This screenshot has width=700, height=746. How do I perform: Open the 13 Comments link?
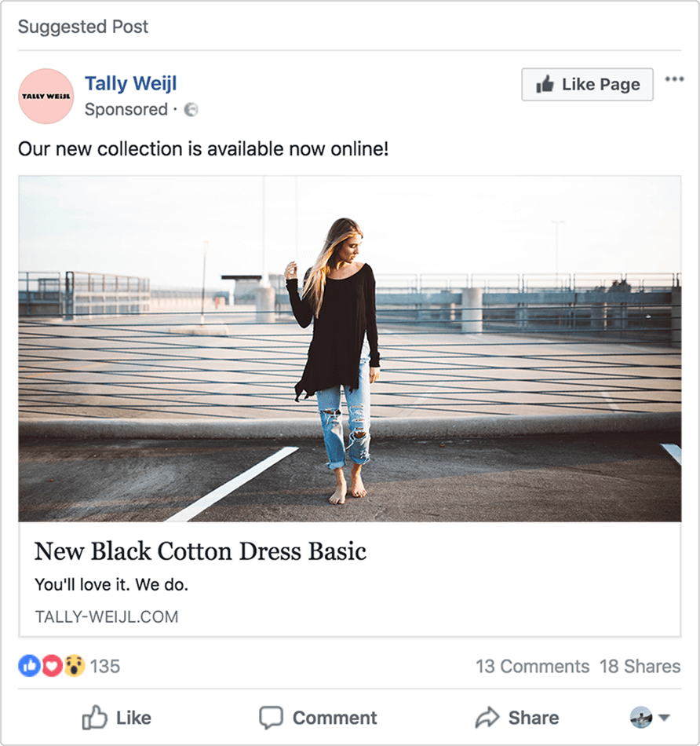pos(533,666)
